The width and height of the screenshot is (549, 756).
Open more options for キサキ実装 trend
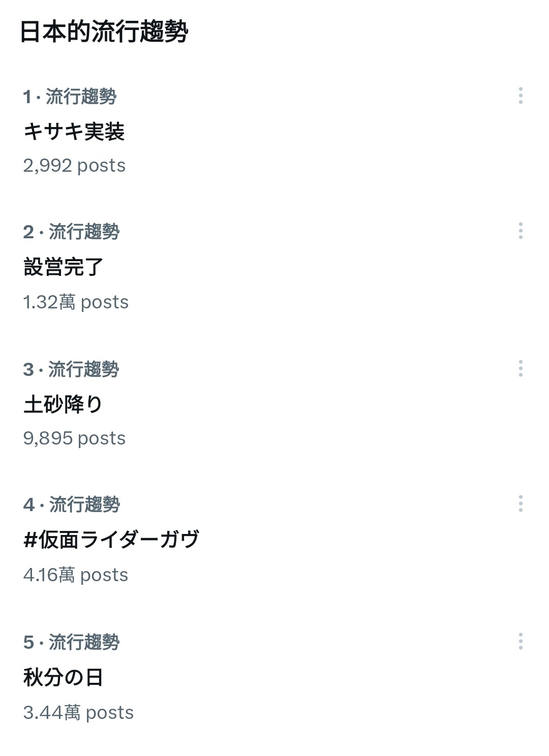[521, 96]
